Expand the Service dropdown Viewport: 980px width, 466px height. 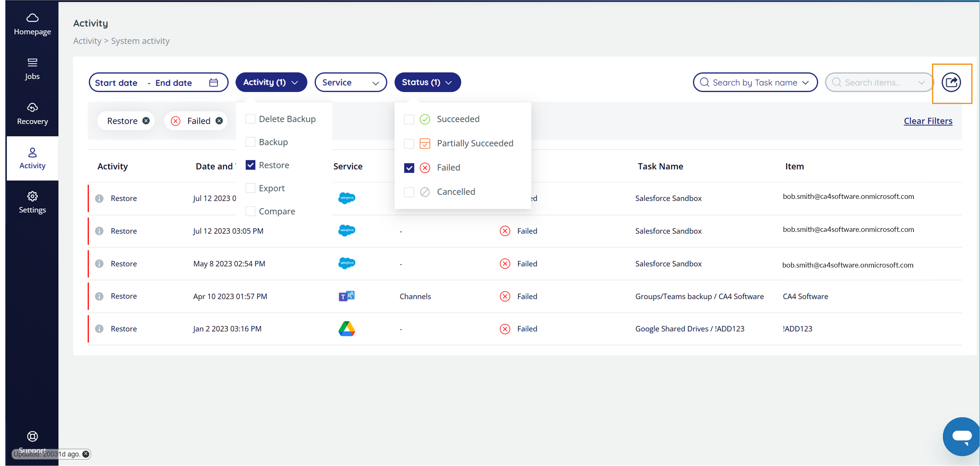click(x=350, y=83)
